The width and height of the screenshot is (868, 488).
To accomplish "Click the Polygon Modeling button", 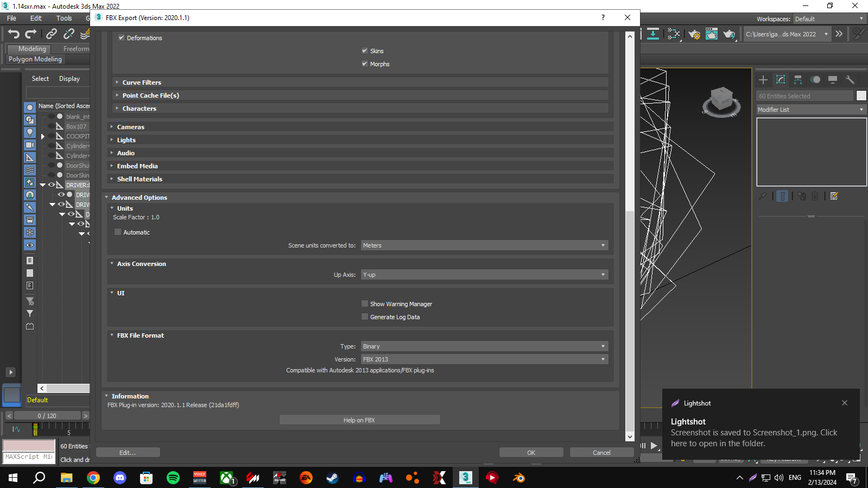I will pyautogui.click(x=35, y=59).
